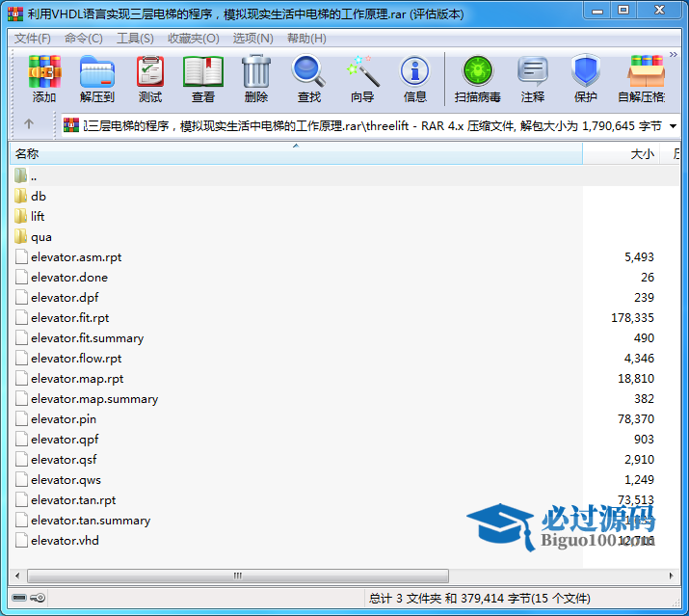Click the left arrow of the horizontal scrollbar
The height and width of the screenshot is (616, 689).
(x=17, y=576)
